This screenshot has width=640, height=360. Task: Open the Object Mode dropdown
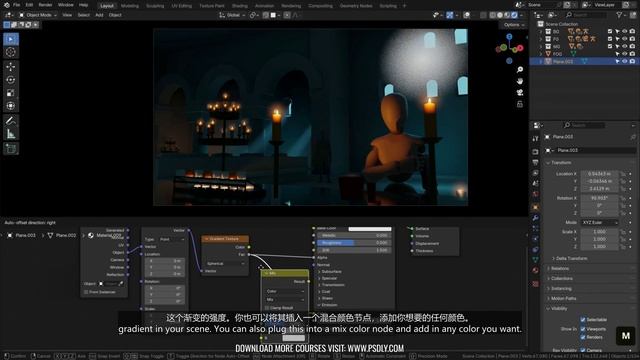click(x=38, y=15)
